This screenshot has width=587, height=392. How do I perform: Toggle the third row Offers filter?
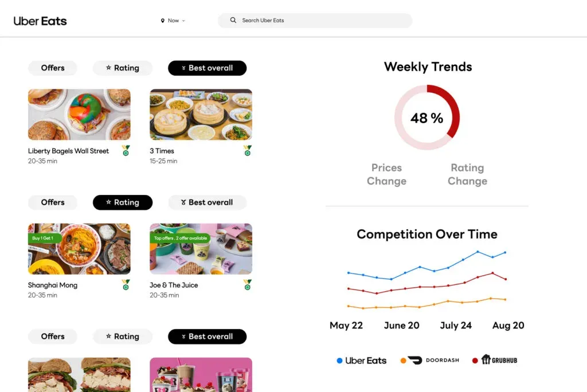(x=53, y=336)
